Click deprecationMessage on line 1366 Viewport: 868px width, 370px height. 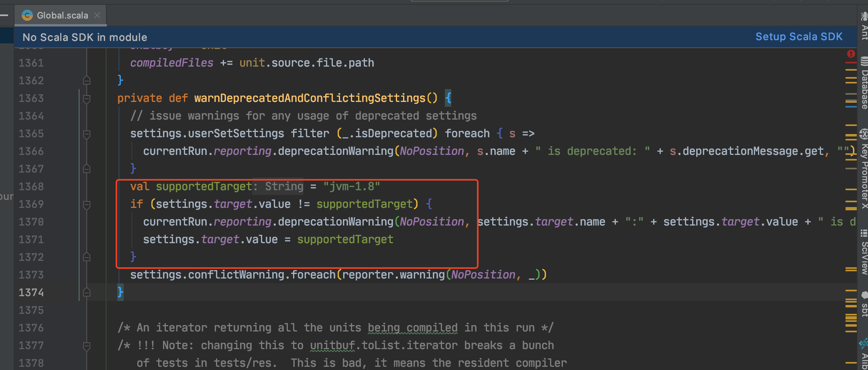(x=740, y=151)
